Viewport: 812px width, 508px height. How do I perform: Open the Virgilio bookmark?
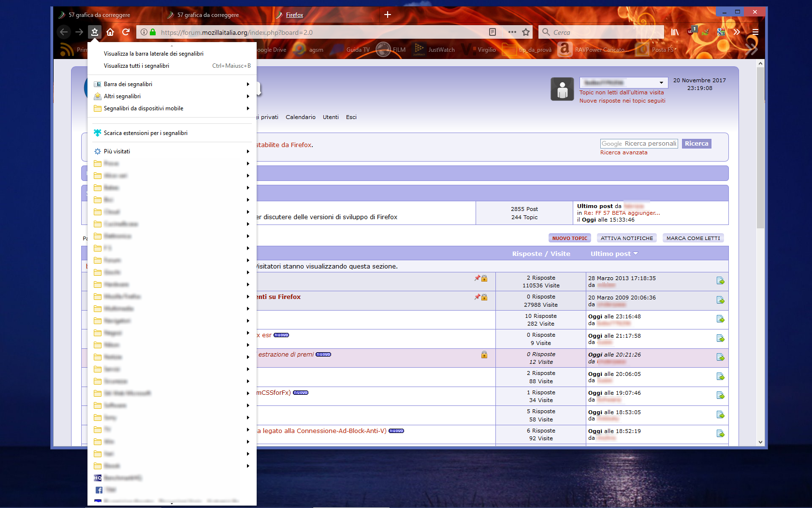click(479, 49)
